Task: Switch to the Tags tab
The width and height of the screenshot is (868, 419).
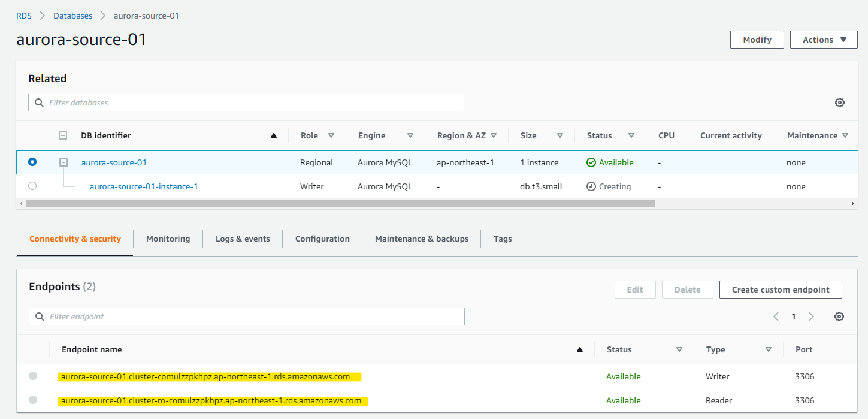Action: point(503,239)
